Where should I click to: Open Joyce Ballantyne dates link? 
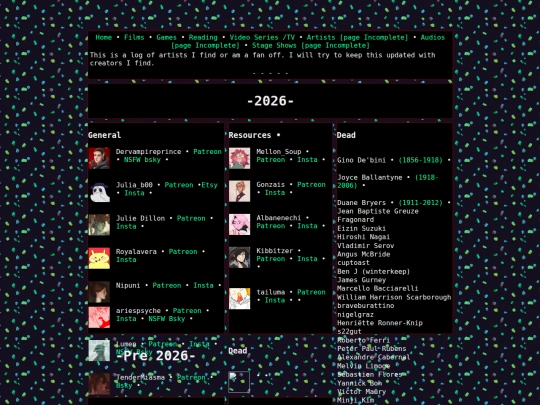click(388, 181)
